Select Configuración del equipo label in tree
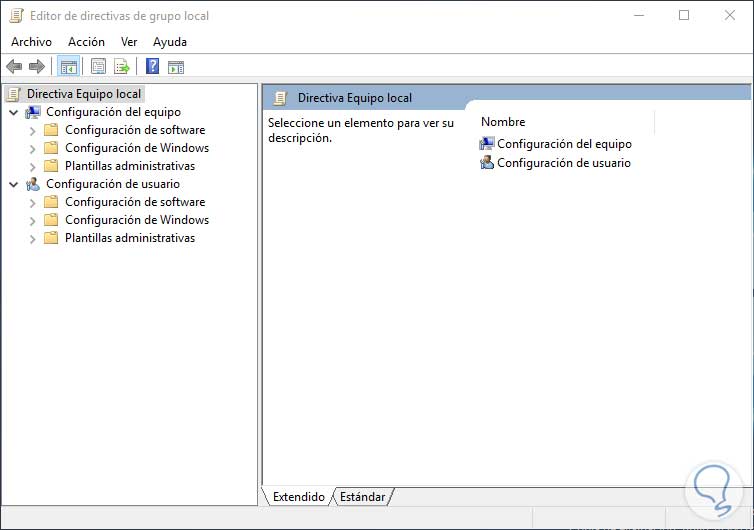754x530 pixels. (x=113, y=112)
